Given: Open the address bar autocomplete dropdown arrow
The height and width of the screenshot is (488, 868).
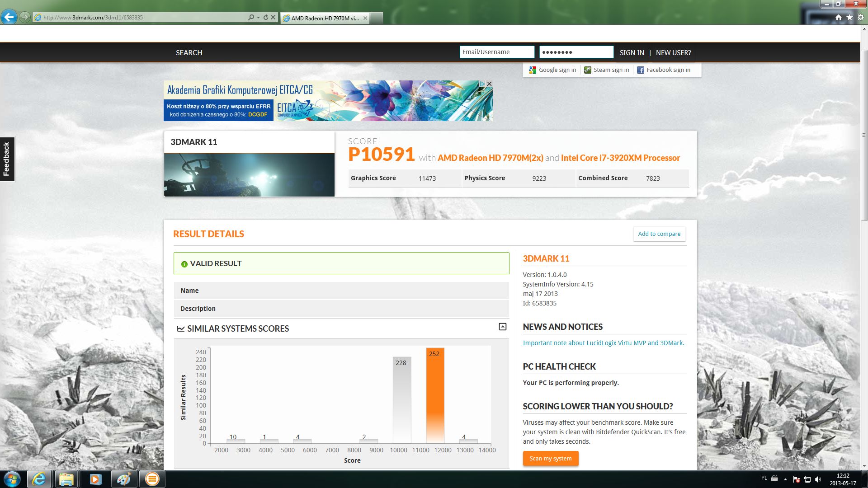Looking at the screenshot, I should point(258,17).
